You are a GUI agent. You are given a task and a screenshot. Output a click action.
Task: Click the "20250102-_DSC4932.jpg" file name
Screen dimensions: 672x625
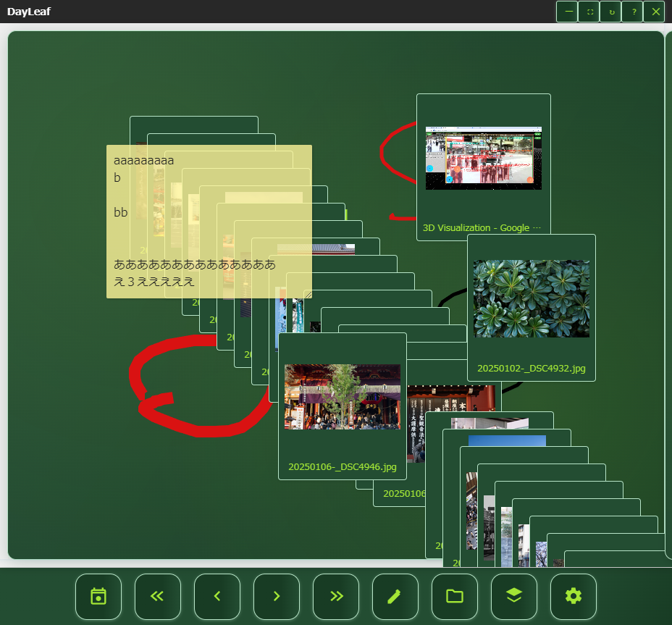[532, 368]
